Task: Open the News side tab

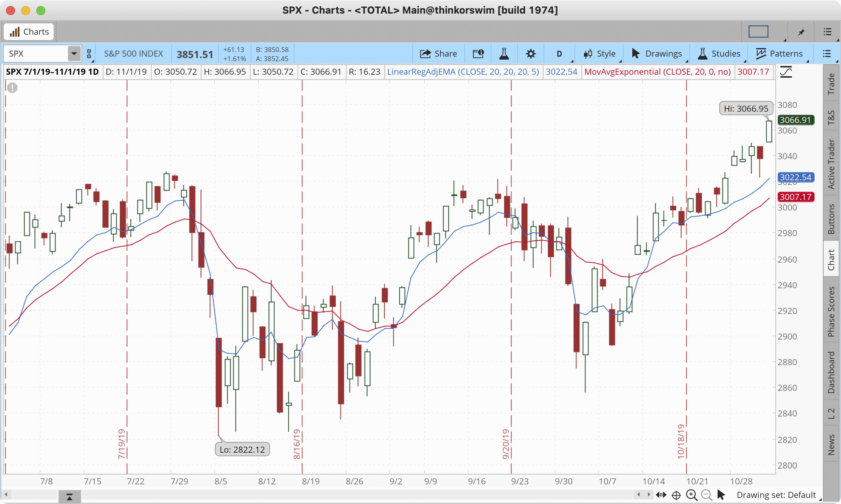Action: (x=831, y=444)
